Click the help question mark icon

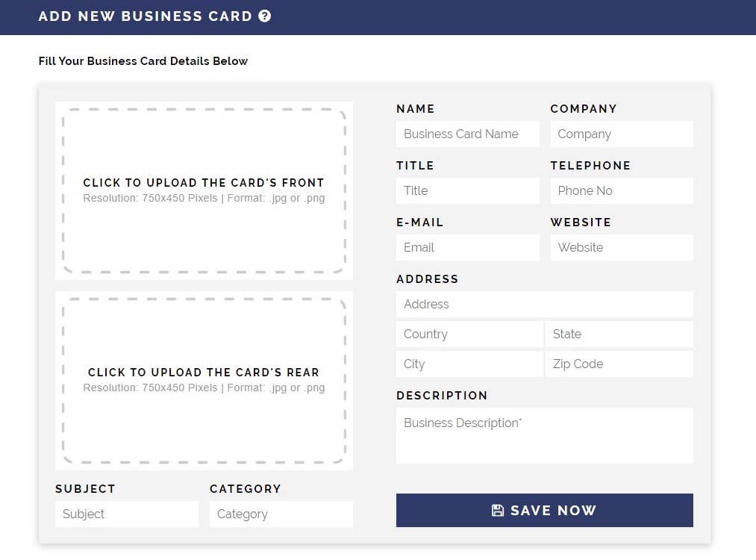[x=265, y=16]
